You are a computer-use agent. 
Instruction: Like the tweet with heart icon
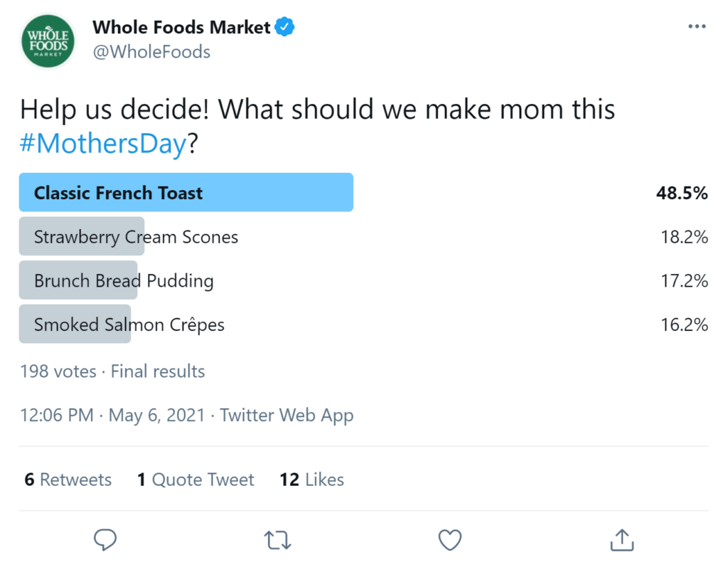449,540
